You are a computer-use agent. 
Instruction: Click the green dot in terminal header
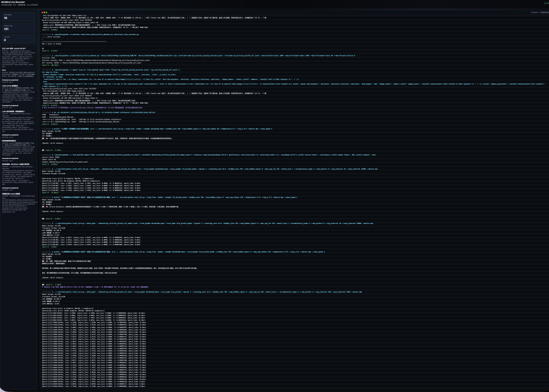[x=47, y=13]
